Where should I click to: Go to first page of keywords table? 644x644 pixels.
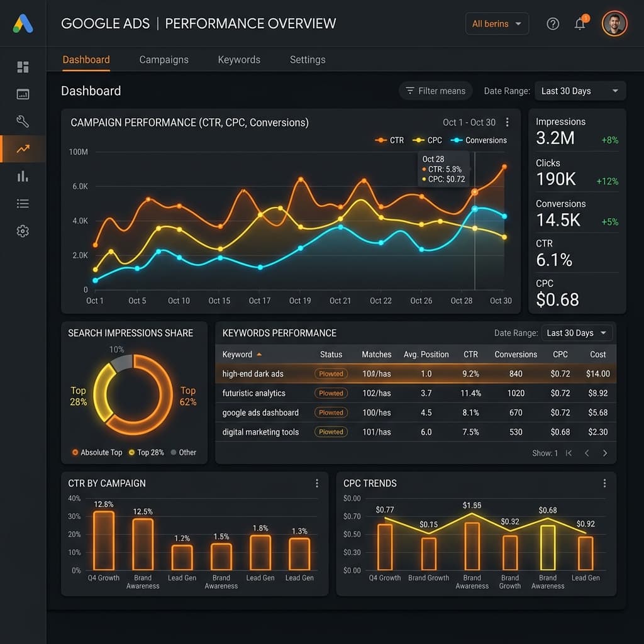[x=569, y=453]
